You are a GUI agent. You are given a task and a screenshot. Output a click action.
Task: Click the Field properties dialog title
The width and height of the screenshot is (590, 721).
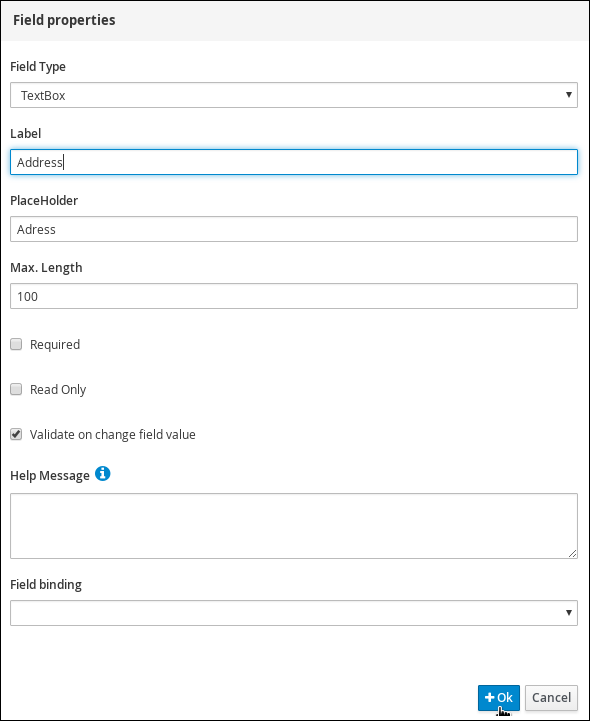click(x=64, y=20)
